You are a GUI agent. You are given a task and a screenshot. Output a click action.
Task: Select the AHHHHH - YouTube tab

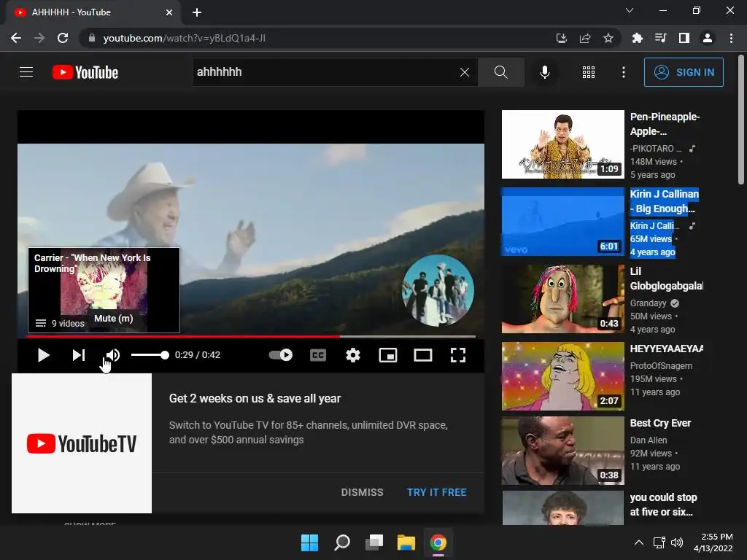(93, 12)
